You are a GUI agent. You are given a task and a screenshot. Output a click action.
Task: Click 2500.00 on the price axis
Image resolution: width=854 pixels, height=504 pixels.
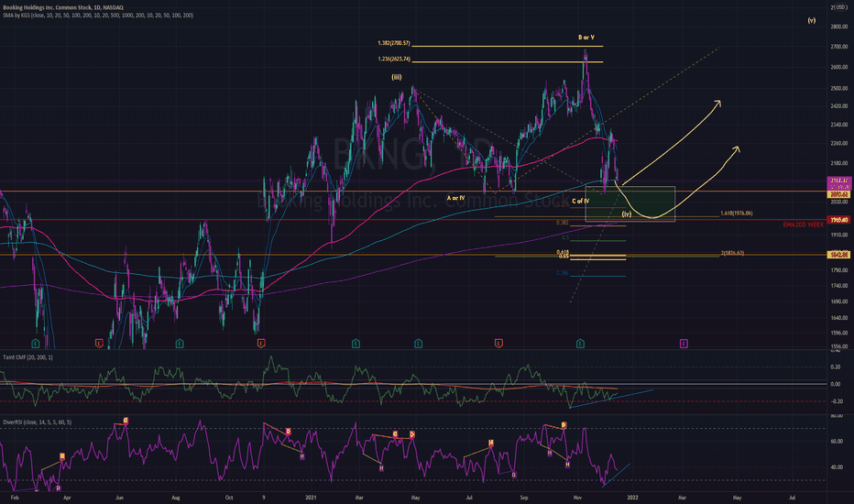click(x=838, y=88)
